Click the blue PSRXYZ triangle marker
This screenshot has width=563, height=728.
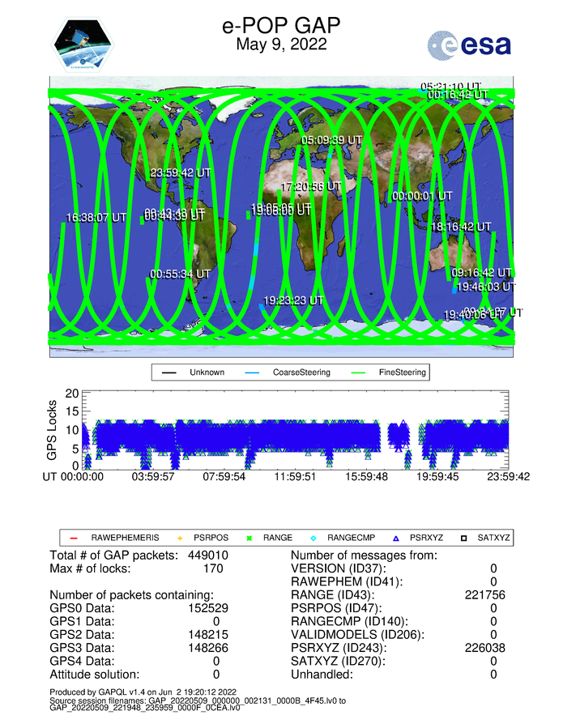coord(396,537)
